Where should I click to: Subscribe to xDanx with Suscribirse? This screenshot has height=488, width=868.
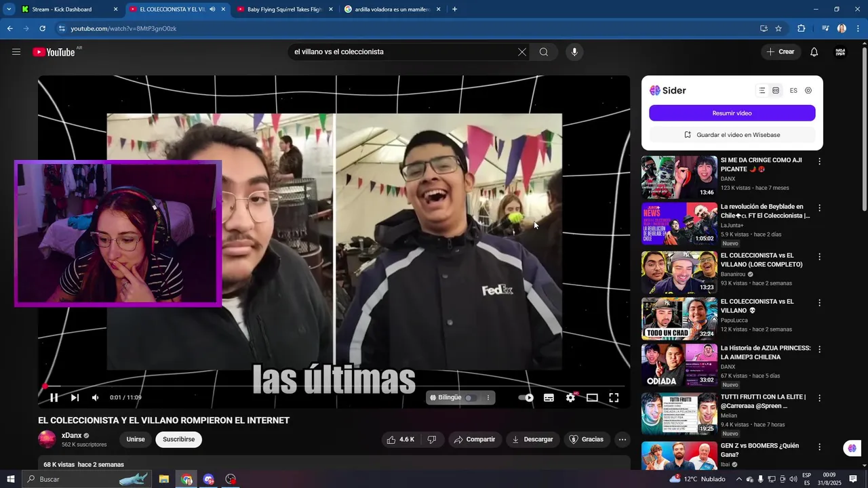(x=179, y=439)
